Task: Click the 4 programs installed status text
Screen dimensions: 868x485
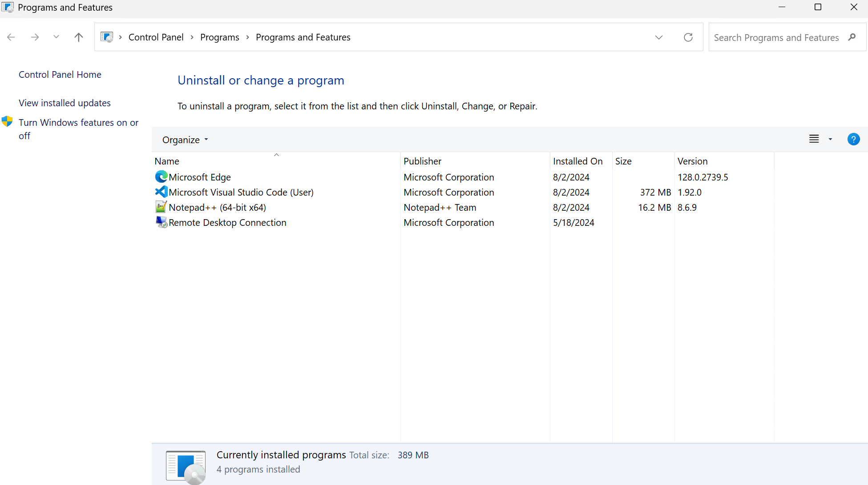Action: (258, 469)
